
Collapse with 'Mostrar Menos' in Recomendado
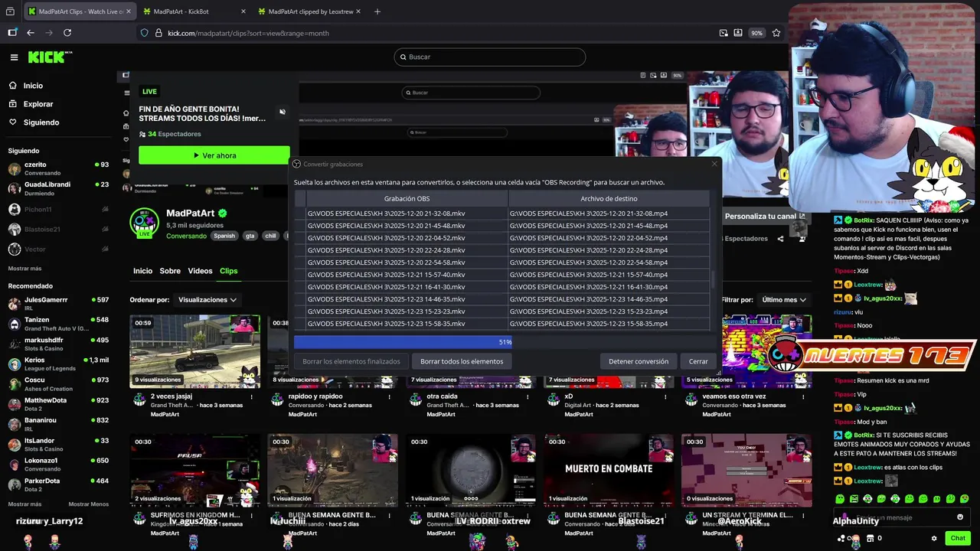tap(89, 504)
